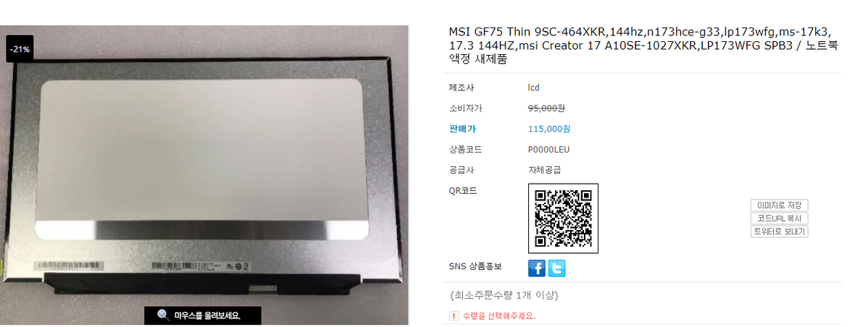Share product on Facebook icon
The image size is (868, 327).
537,268
